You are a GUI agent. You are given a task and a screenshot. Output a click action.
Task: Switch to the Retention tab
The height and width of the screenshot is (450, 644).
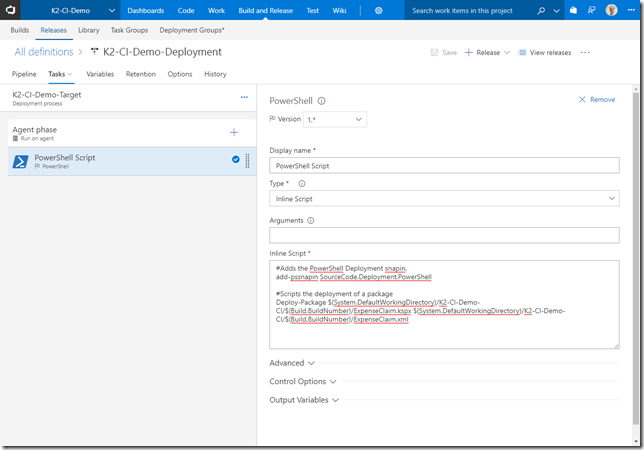(140, 74)
